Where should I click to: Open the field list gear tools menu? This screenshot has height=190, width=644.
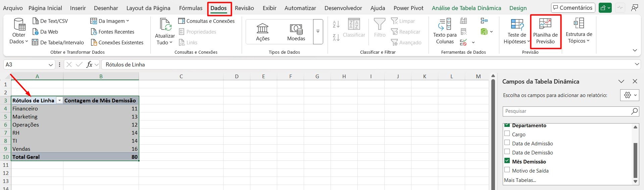point(630,95)
